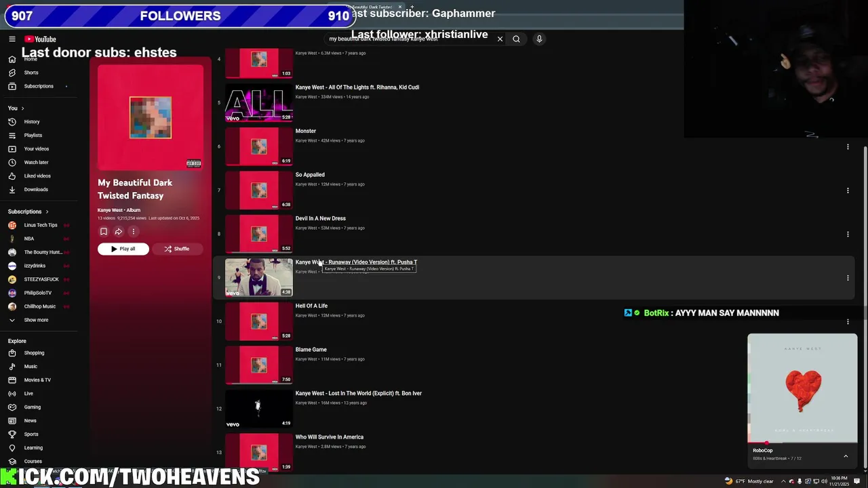Open the taskbar weather widget

[749, 481]
